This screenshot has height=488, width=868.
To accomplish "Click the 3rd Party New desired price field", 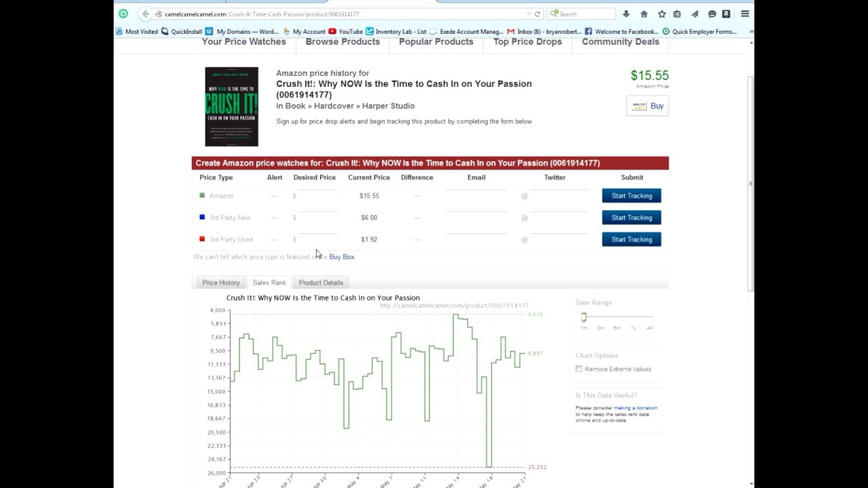I will pyautogui.click(x=317, y=217).
